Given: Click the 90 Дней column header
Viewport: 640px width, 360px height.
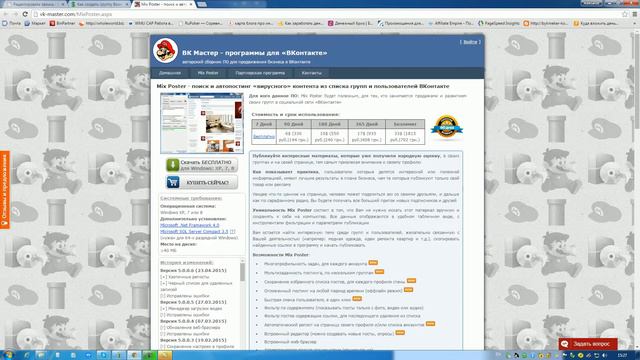Looking at the screenshot, I should coord(293,124).
